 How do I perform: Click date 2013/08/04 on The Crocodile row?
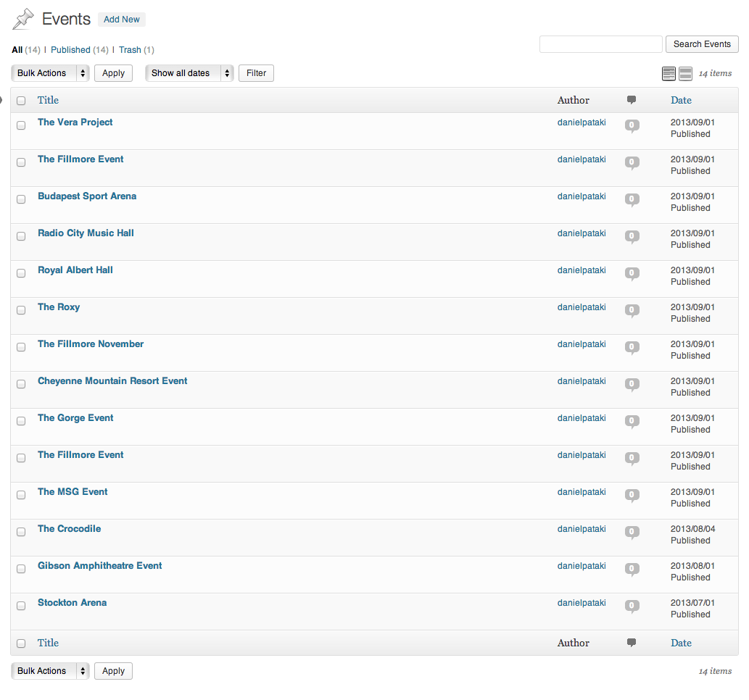pos(692,528)
